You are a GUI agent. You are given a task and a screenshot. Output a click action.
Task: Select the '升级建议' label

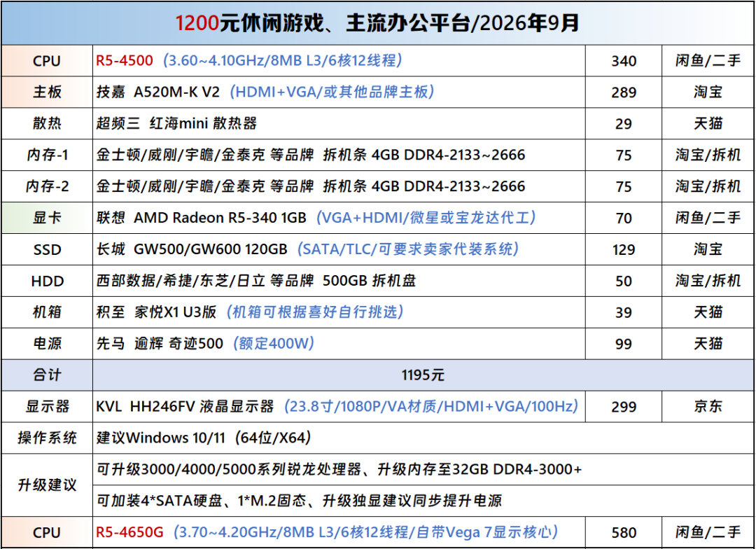pos(48,485)
